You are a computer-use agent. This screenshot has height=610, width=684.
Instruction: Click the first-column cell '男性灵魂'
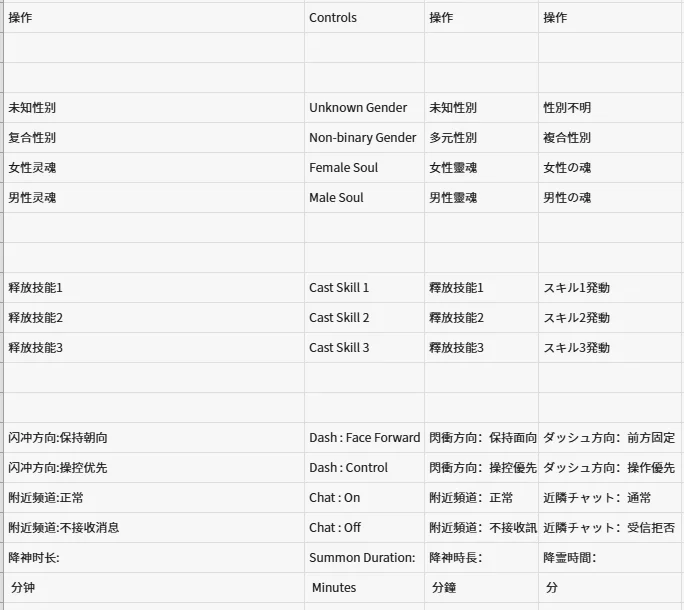tap(154, 198)
